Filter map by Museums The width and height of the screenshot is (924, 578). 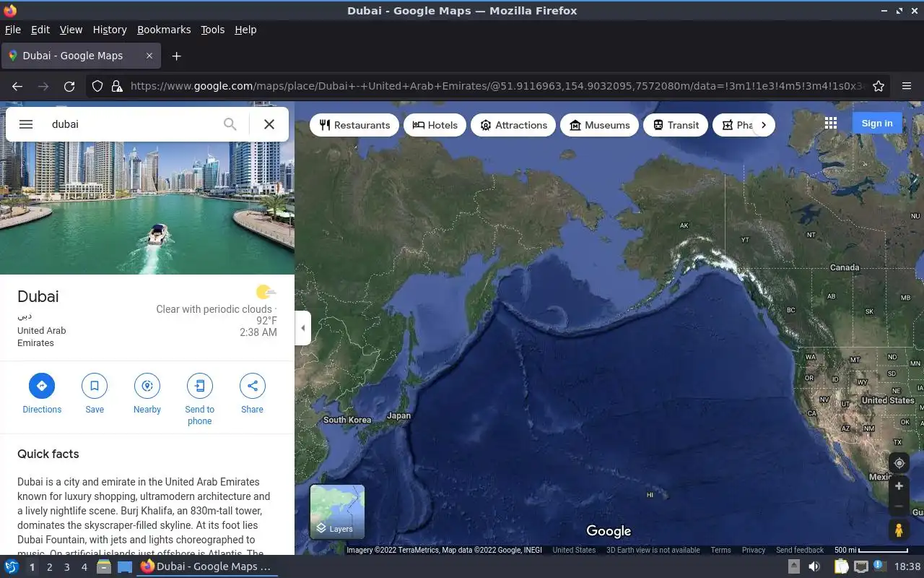(599, 125)
